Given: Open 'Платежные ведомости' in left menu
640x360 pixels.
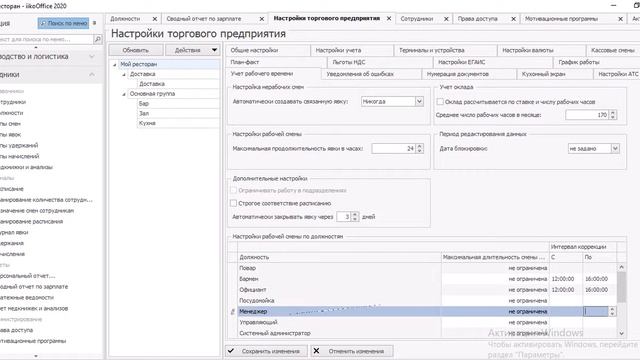Looking at the screenshot, I should [28, 298].
